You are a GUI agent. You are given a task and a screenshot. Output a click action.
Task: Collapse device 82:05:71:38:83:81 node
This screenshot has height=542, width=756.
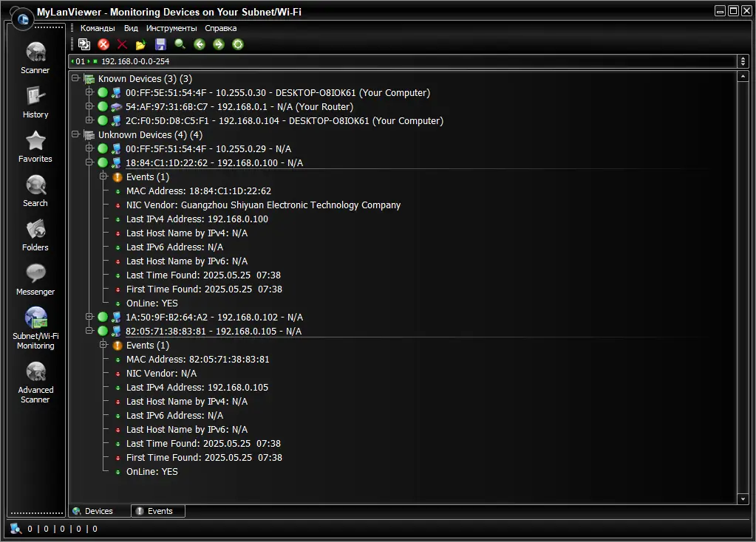coord(89,331)
